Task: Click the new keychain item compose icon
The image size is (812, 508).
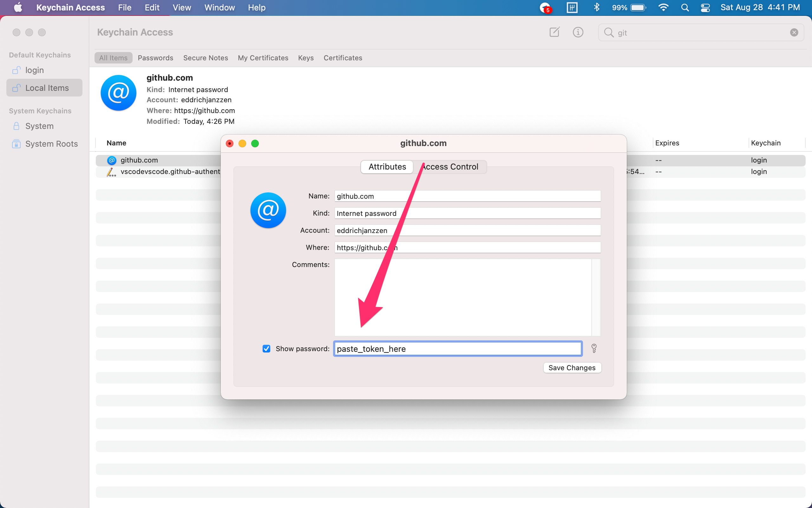Action: click(554, 32)
